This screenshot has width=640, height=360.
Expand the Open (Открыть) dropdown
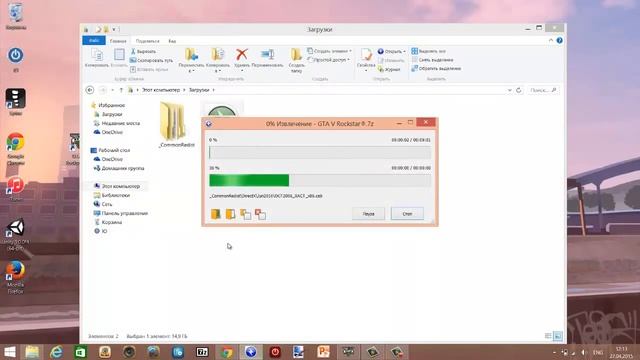click(405, 51)
